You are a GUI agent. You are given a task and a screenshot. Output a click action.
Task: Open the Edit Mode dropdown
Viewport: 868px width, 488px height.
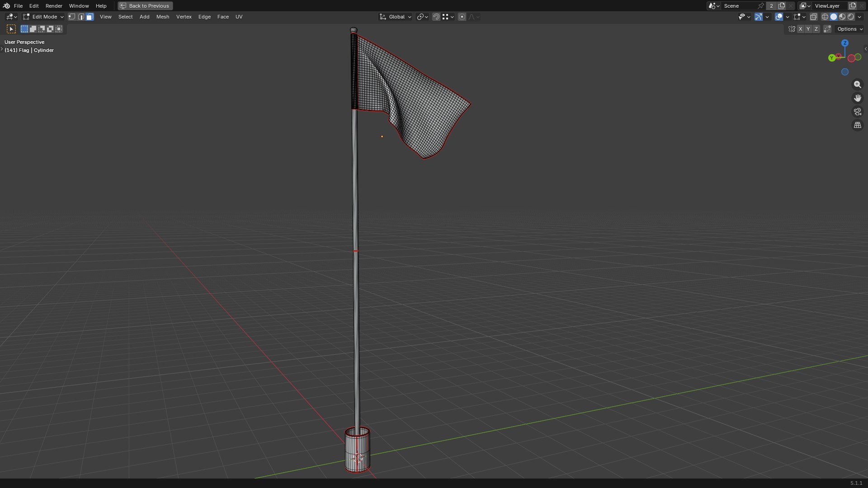(43, 17)
